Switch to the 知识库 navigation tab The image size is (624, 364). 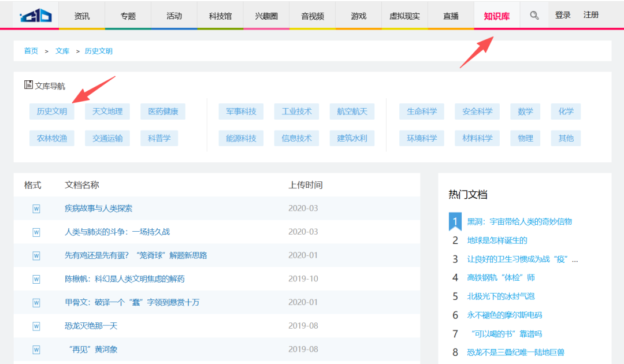497,15
